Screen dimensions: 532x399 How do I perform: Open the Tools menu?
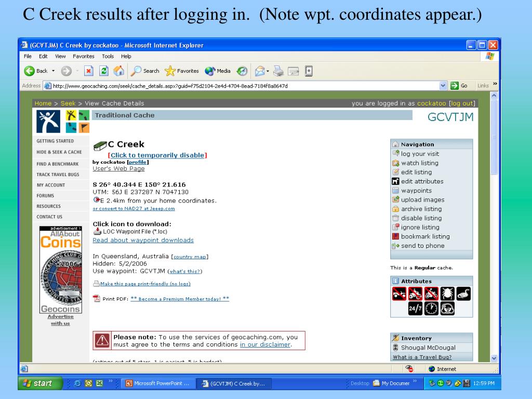pos(108,56)
